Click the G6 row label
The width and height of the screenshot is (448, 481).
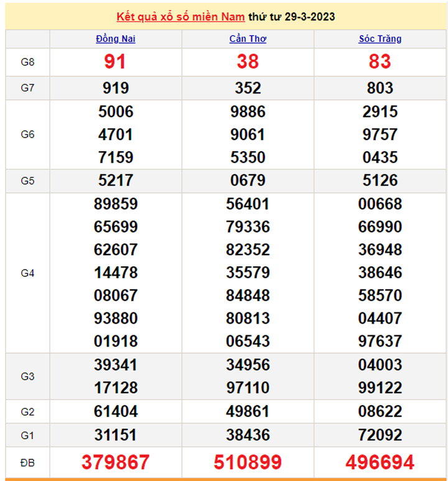click(27, 134)
